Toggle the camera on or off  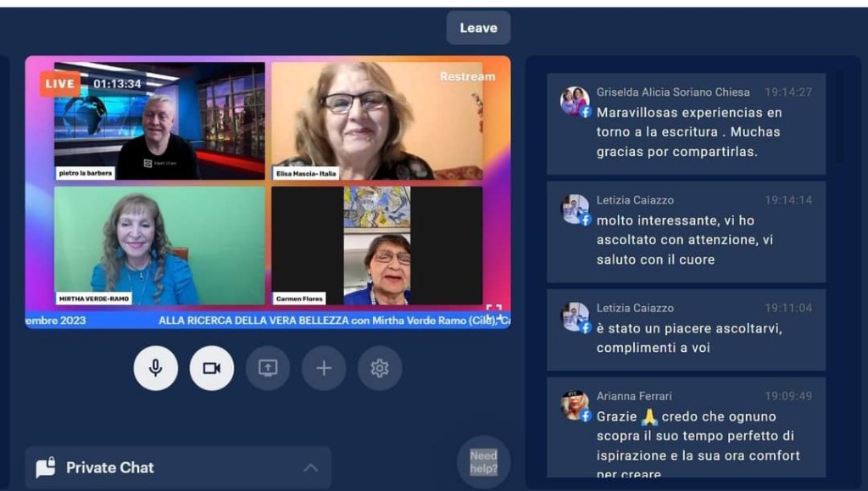pos(212,368)
